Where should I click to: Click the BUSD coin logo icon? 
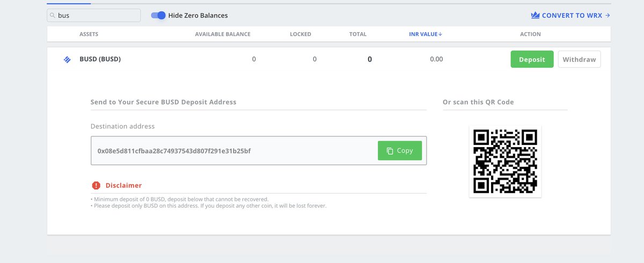point(67,60)
